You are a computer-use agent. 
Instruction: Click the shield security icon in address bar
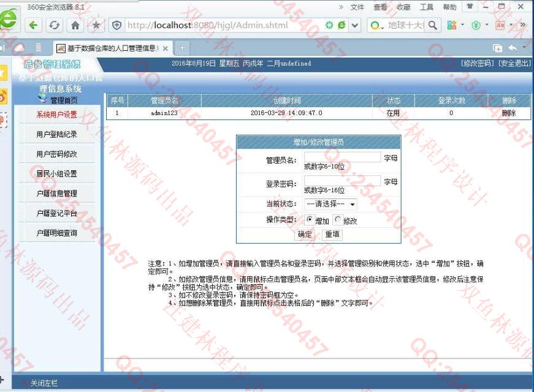117,25
